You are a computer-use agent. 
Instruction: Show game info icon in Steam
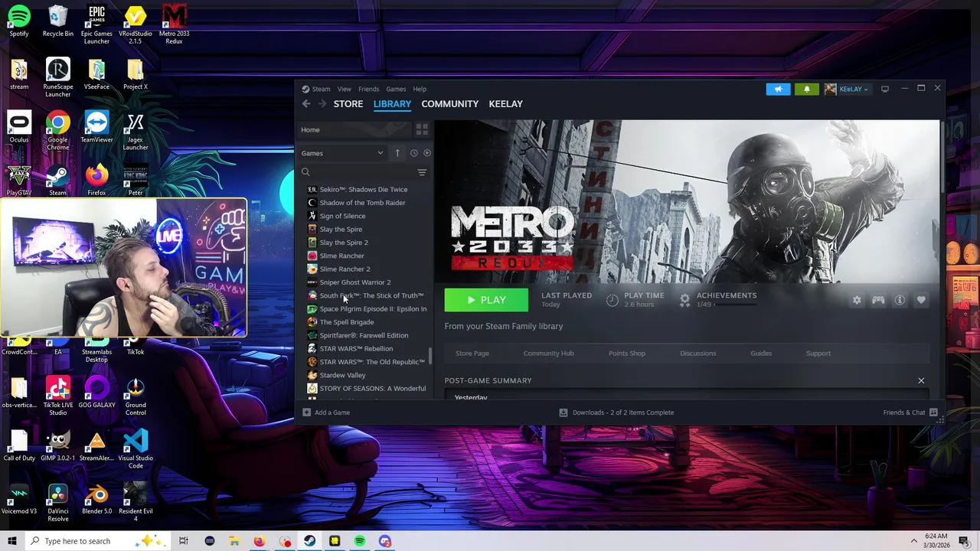(900, 300)
